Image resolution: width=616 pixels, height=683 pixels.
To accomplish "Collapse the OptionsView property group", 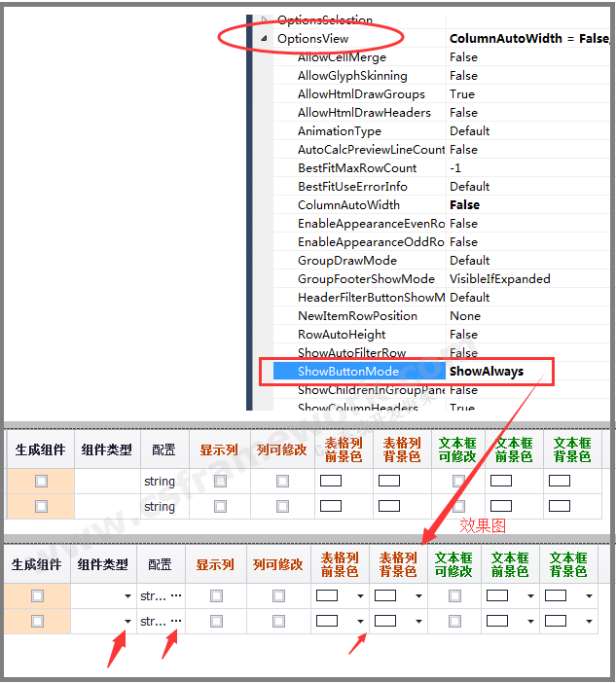I will [x=266, y=39].
